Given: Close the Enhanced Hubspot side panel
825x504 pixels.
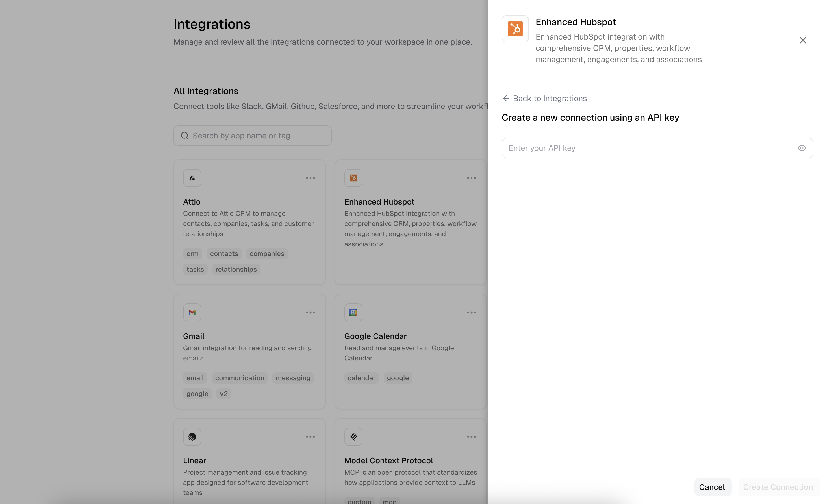Looking at the screenshot, I should (x=803, y=40).
